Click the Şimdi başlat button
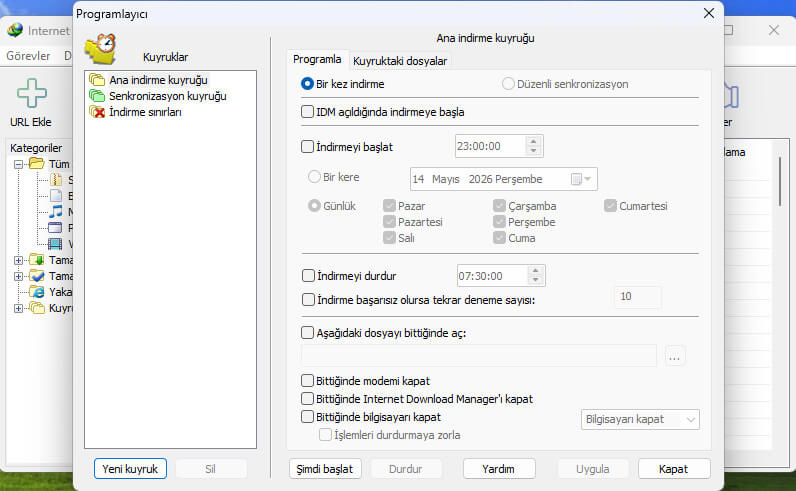Screen dimensions: 796x491 [325, 469]
